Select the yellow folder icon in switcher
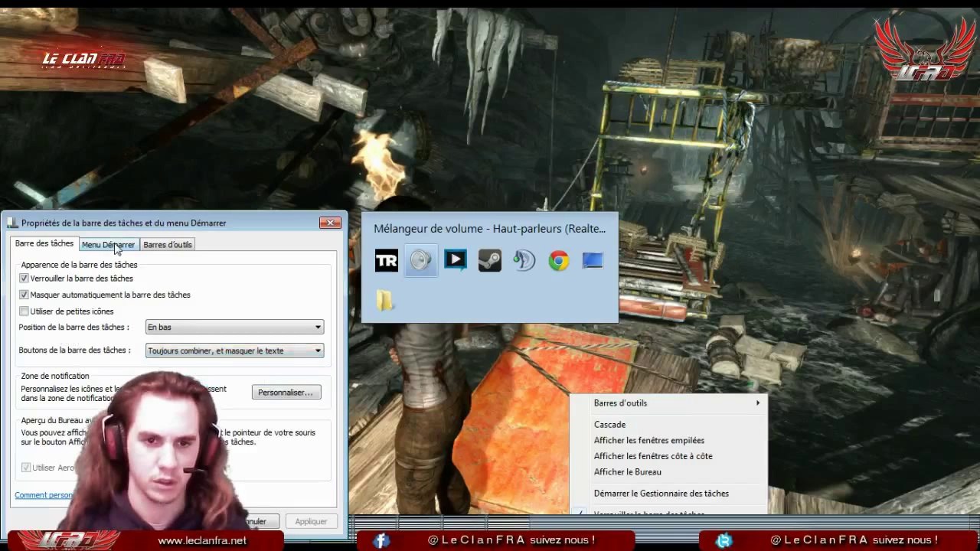 (x=385, y=300)
